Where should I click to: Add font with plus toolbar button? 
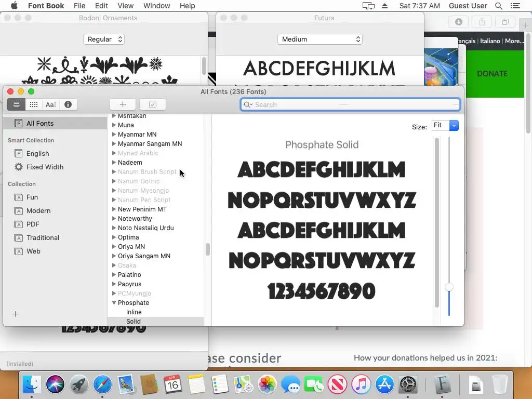tap(123, 104)
